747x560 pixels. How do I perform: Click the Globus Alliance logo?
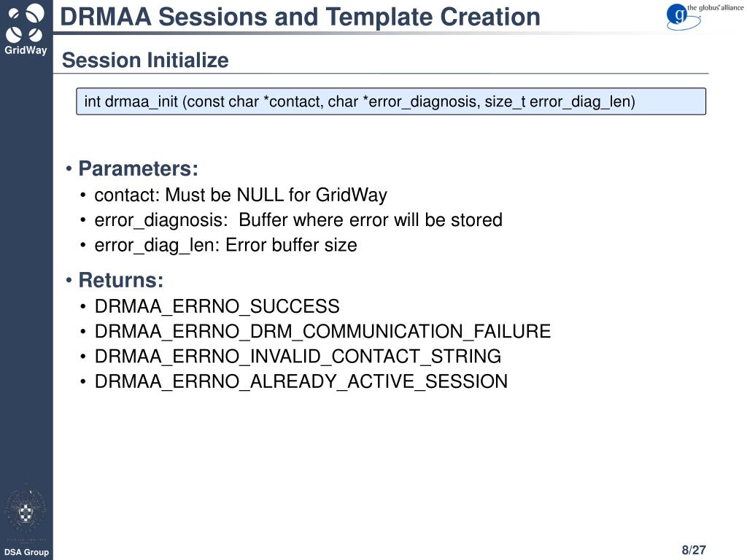click(705, 16)
